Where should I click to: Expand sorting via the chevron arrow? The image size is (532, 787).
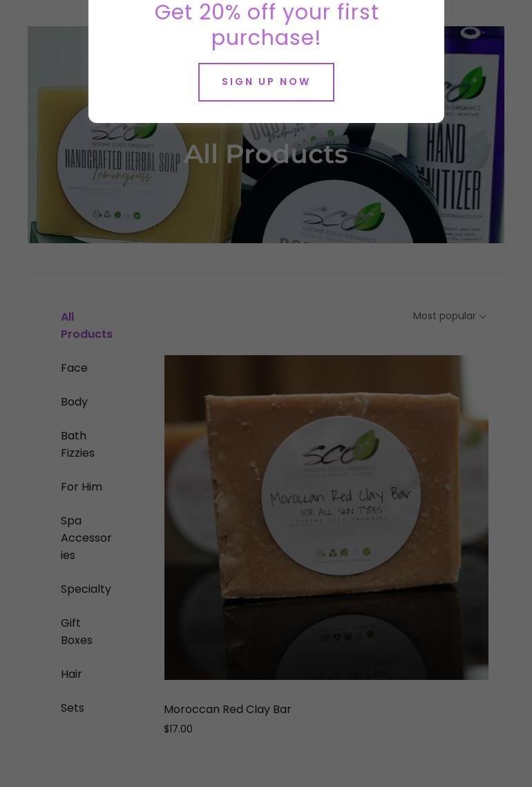483,316
